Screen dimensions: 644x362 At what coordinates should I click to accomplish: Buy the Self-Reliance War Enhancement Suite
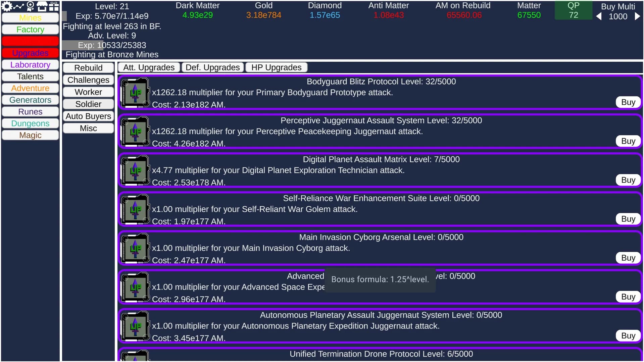(628, 219)
